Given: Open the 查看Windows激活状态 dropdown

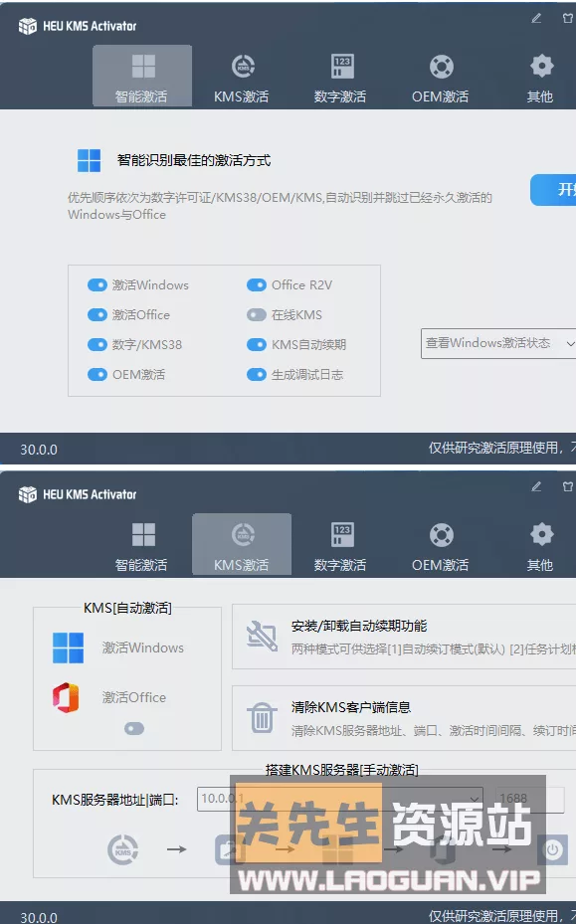Looking at the screenshot, I should 498,343.
